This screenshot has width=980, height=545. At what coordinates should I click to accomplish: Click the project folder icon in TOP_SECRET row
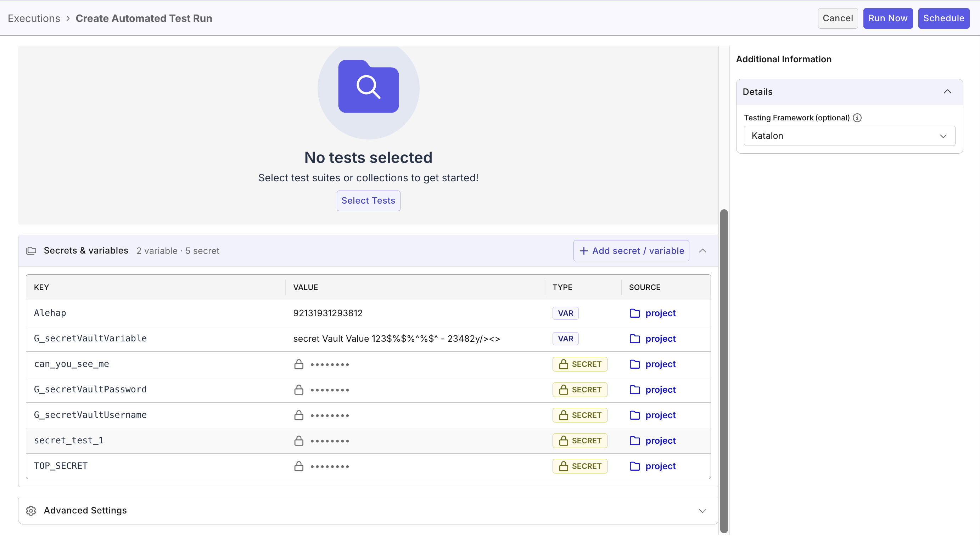tap(634, 466)
